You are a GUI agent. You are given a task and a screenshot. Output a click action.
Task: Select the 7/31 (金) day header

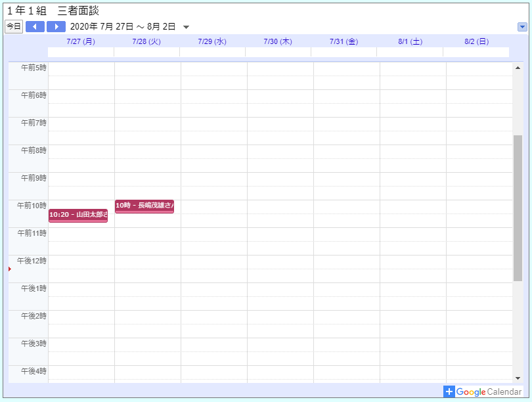click(344, 41)
